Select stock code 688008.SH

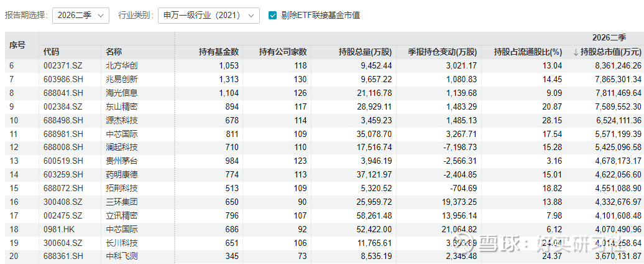pyautogui.click(x=63, y=148)
